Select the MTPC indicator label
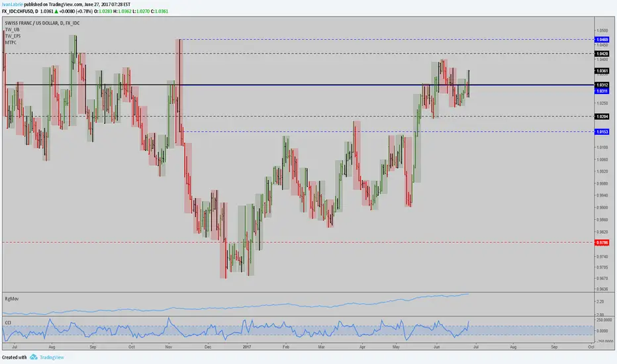 click(x=11, y=42)
